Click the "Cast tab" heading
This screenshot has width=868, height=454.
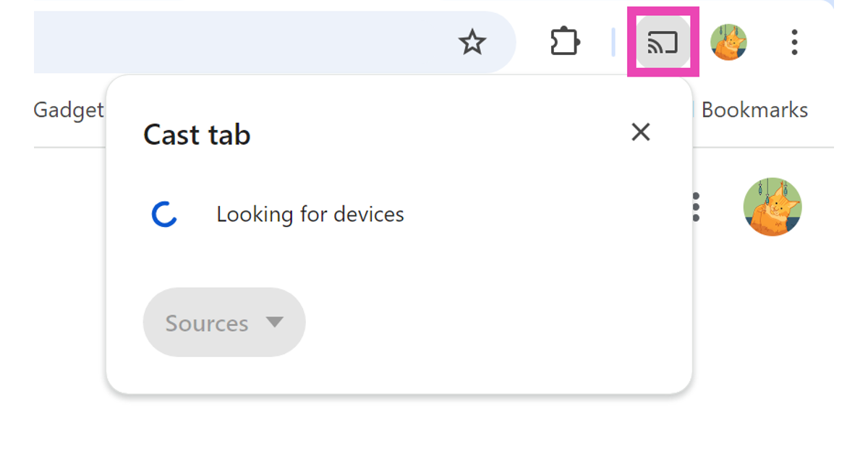point(197,135)
